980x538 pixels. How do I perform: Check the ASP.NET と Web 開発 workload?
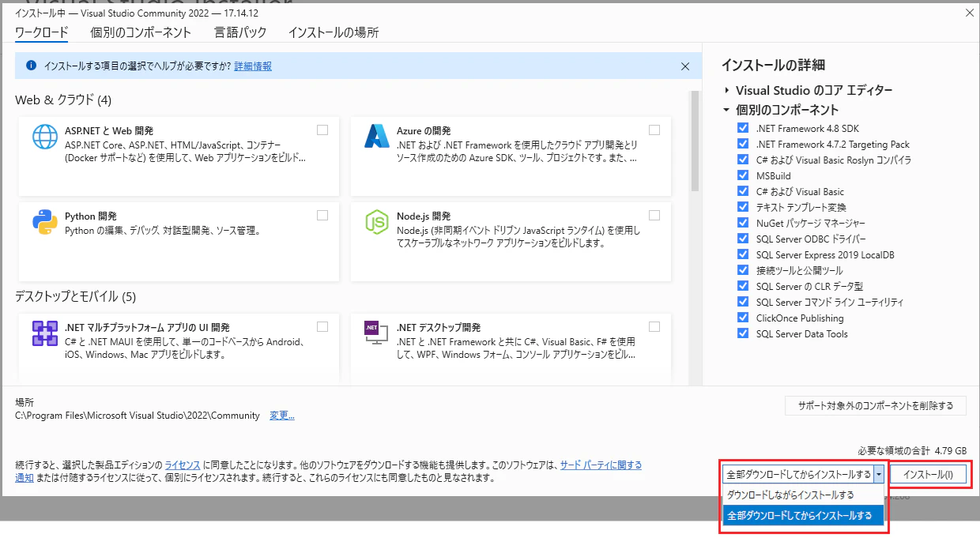pos(322,130)
